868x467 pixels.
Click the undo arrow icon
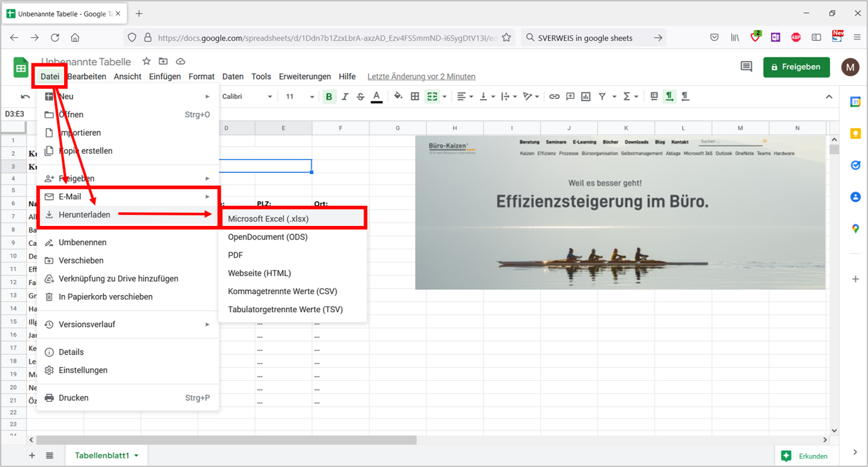pos(25,97)
